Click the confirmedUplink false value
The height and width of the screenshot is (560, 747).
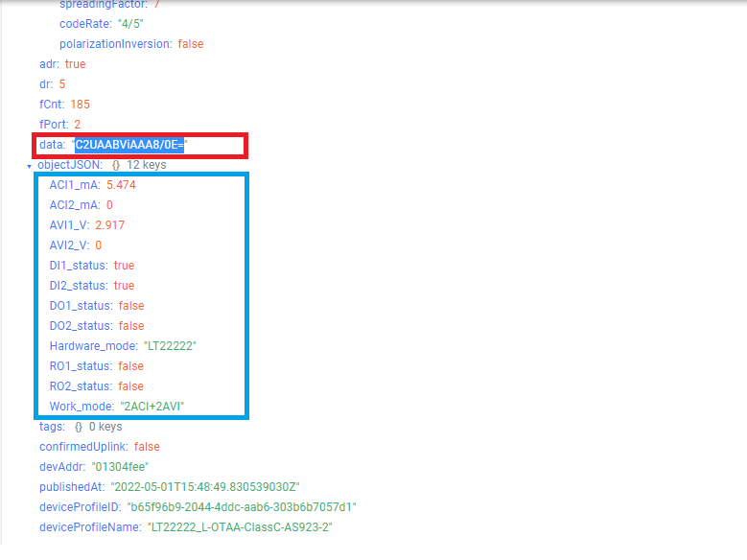pos(147,447)
